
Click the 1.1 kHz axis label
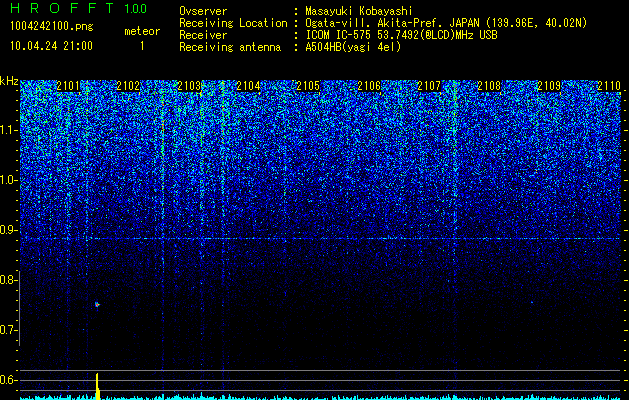8,130
